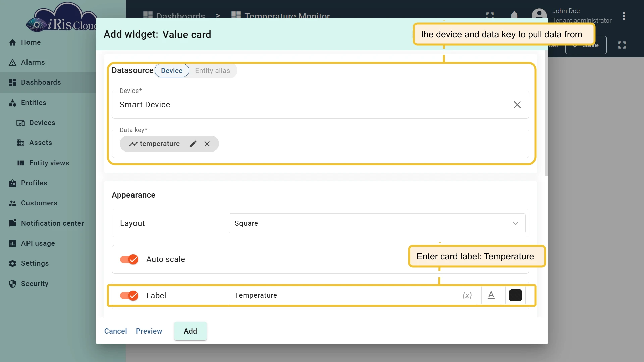Open the notifications bell icon
Viewport: 644px width, 362px height.
[x=514, y=16]
